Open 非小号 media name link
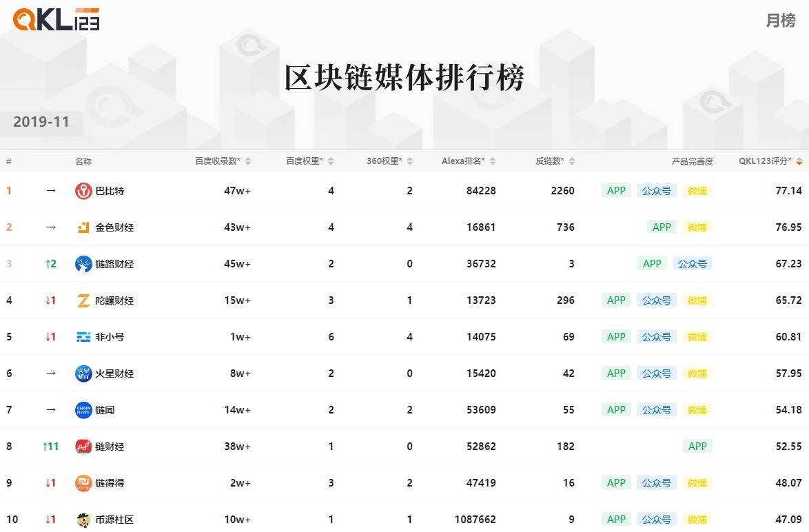This screenshot has height=532, width=809. point(110,337)
